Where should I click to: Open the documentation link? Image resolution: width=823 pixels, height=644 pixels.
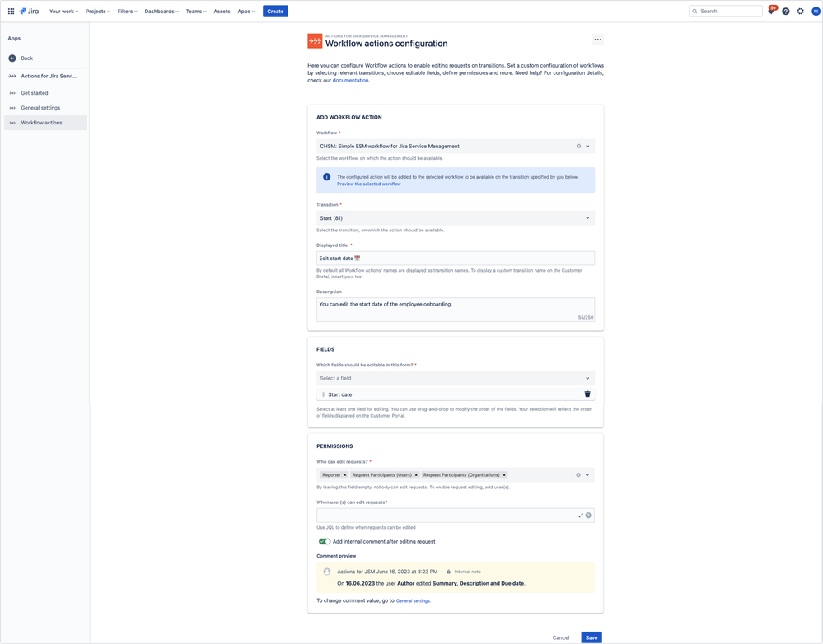tap(351, 81)
